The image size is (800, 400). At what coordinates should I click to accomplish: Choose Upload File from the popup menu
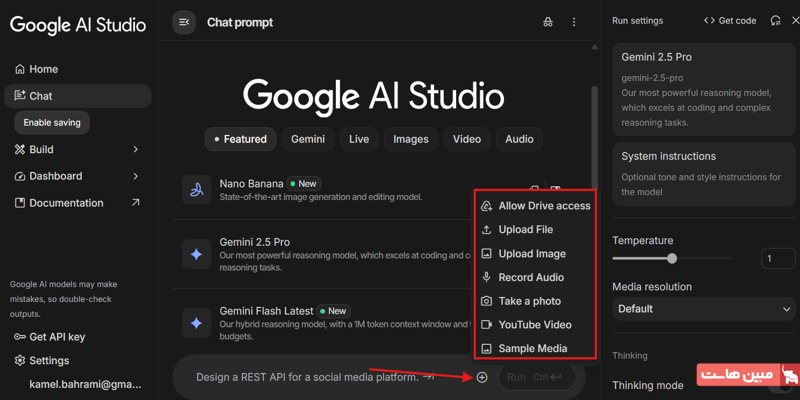(x=525, y=230)
